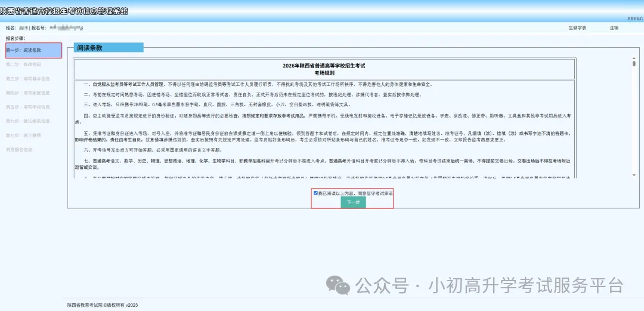Image resolution: width=644 pixels, height=311 pixels.
Task: Select step one 第一步：阅读条款
Action: (x=33, y=50)
